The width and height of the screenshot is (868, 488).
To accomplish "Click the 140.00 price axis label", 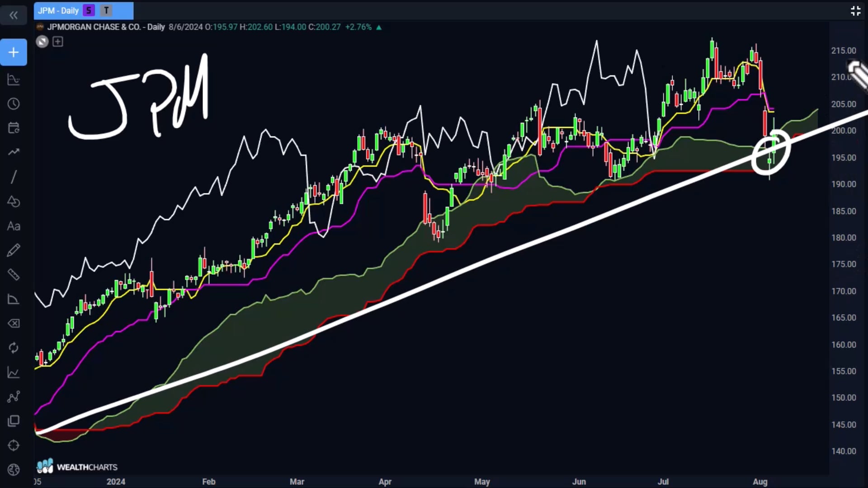I will (844, 451).
